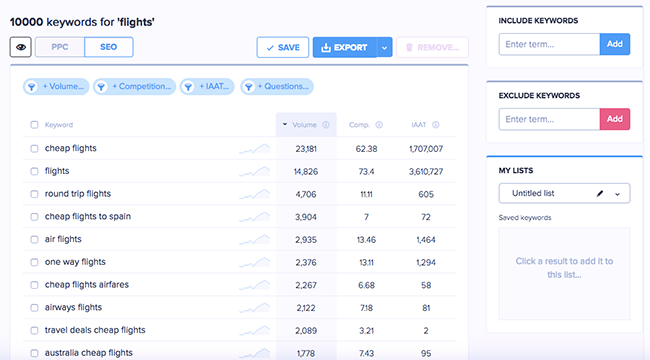Open trend sparkline for 'one way flights'
The image size is (650, 360).
pyautogui.click(x=255, y=263)
